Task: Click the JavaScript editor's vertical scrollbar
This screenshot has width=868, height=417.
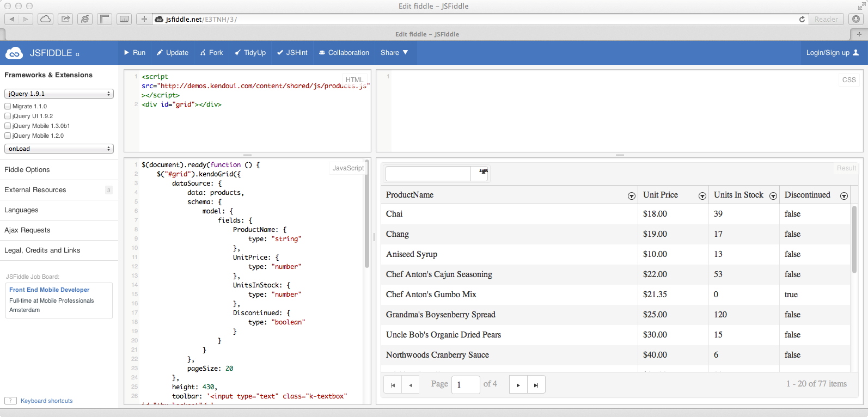Action: 367,218
